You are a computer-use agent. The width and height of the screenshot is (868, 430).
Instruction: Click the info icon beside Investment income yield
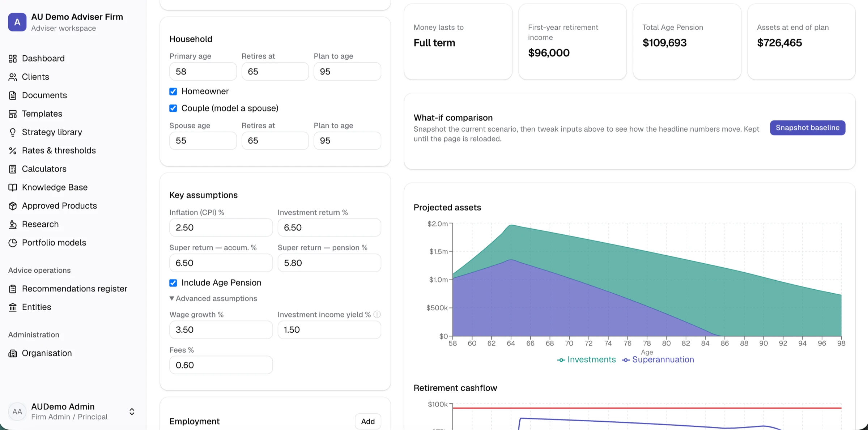click(377, 314)
